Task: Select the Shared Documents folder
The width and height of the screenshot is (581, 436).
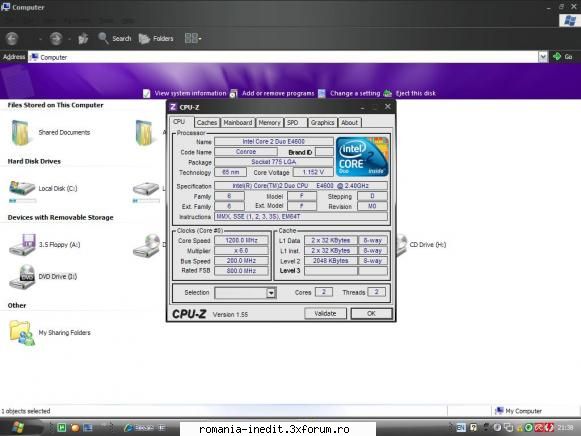Action: (51, 133)
